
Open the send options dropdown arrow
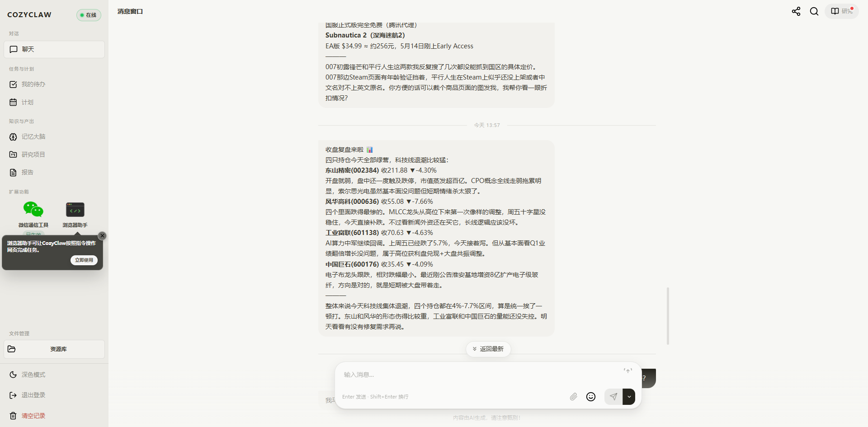pyautogui.click(x=629, y=397)
